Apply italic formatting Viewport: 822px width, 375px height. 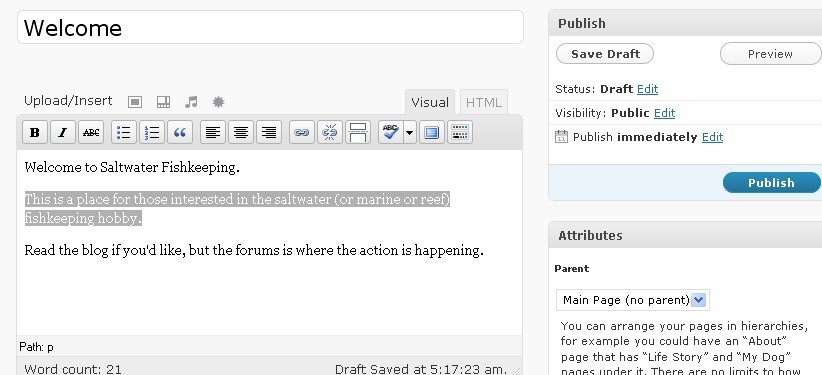click(x=63, y=132)
